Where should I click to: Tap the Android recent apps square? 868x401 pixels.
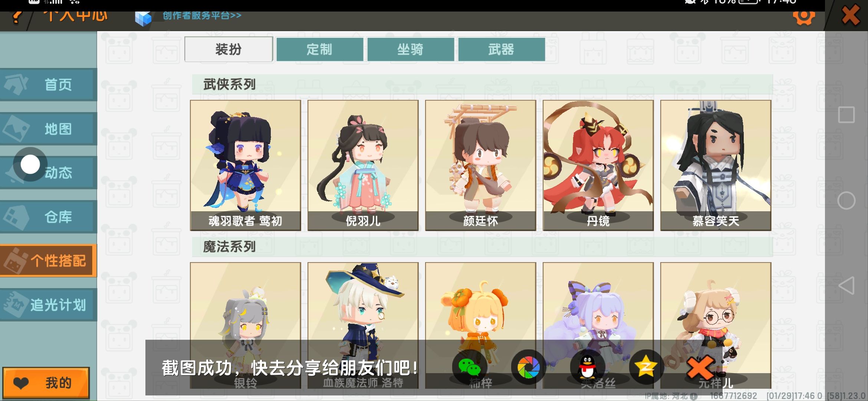tap(846, 115)
